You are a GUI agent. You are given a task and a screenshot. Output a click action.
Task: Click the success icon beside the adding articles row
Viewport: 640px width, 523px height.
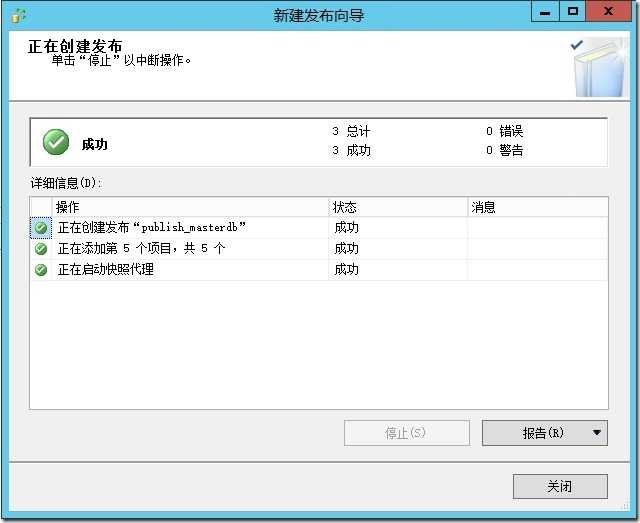[x=41, y=249]
